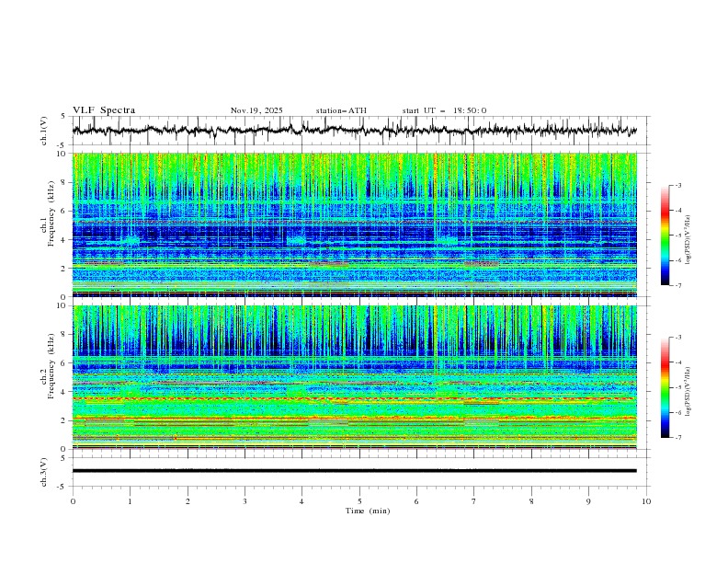Screen dimensions: 728x563
Task: Click the lower PSD color scale bar
Action: coord(665,387)
